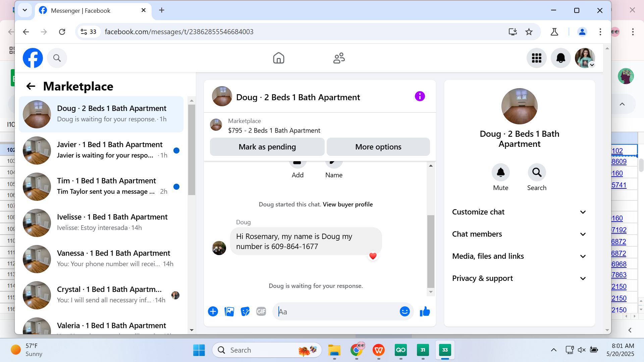644x362 pixels.
Task: Open the Facebook menu grid icon
Action: point(536,58)
